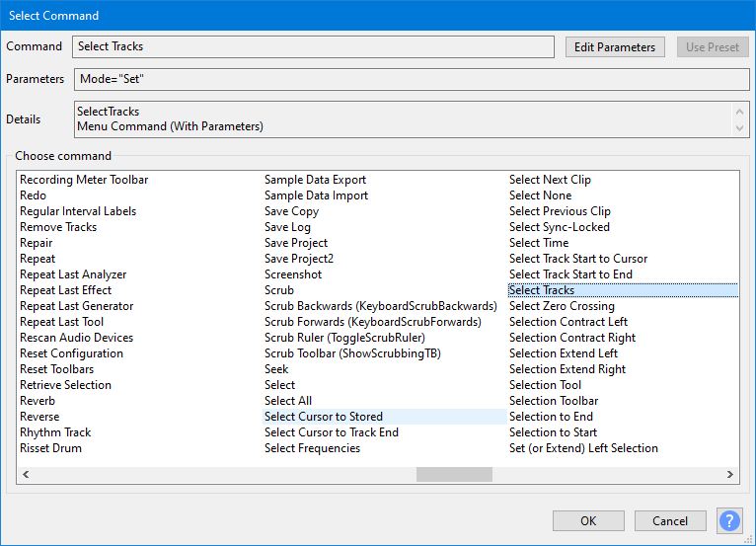Click the Use Preset button
Screen dimensions: 756x546
tap(713, 47)
